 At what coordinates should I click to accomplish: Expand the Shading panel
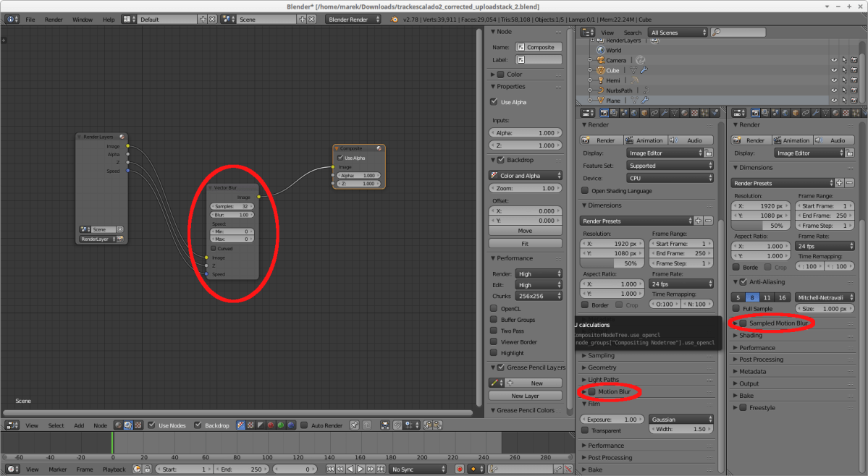pyautogui.click(x=750, y=335)
